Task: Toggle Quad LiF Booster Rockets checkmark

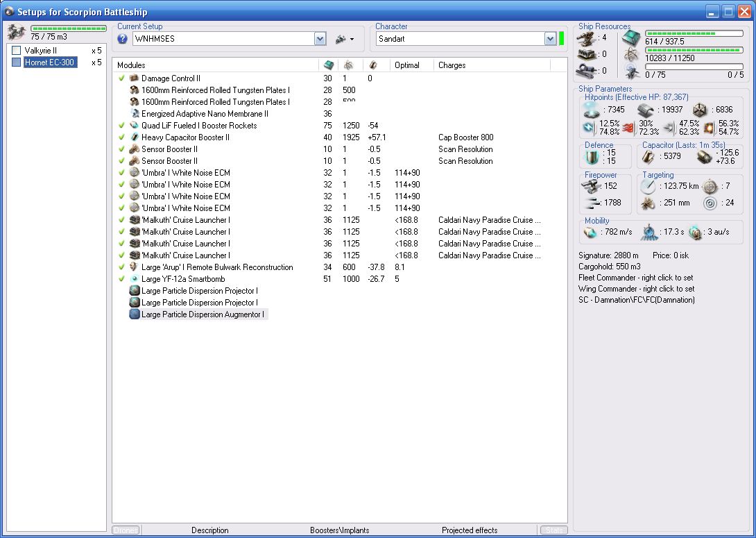Action: point(121,126)
